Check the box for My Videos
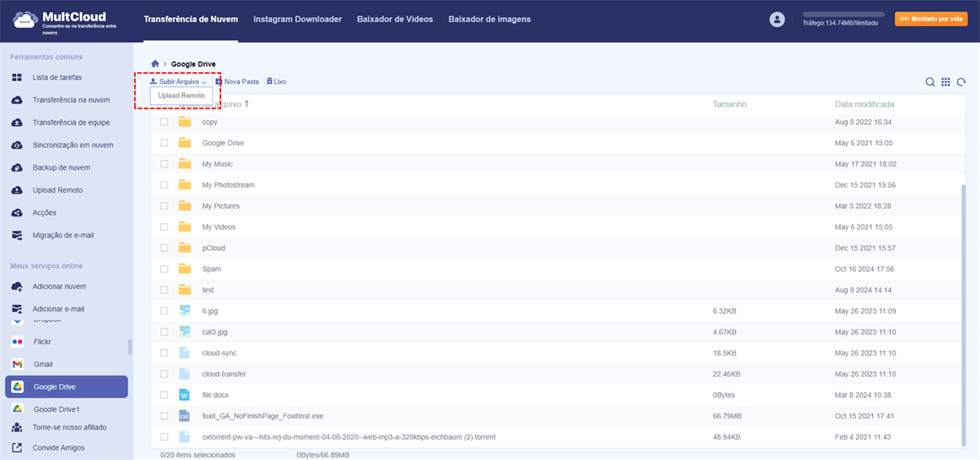This screenshot has height=460, width=980. coord(164,227)
